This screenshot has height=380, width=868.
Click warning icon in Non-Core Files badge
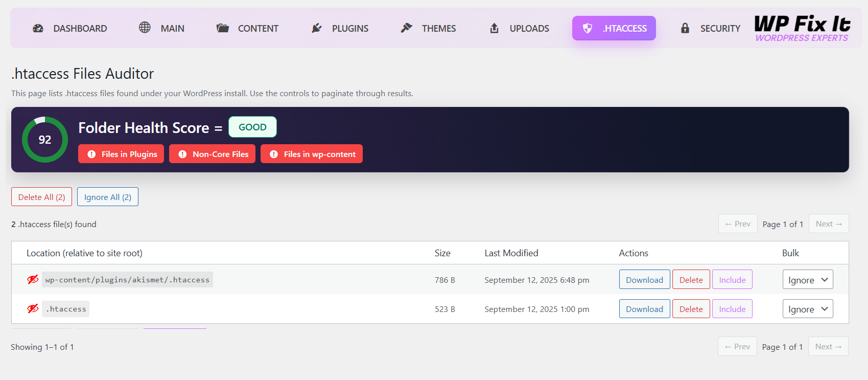tap(182, 154)
